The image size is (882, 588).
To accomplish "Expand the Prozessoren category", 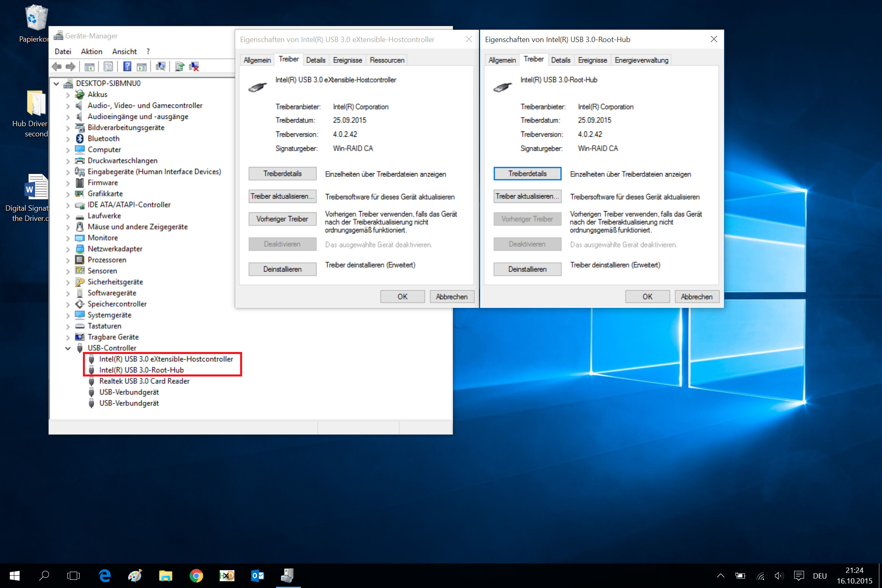I will [68, 260].
